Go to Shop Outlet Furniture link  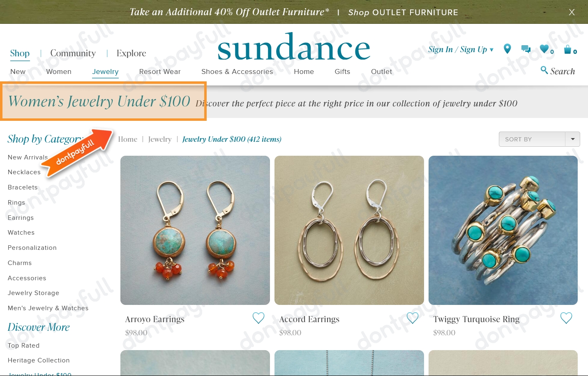[403, 12]
